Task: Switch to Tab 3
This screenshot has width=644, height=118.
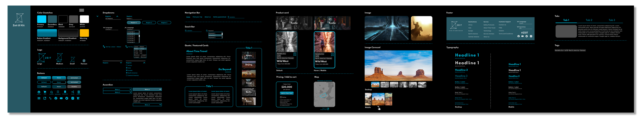Action: pos(612,20)
